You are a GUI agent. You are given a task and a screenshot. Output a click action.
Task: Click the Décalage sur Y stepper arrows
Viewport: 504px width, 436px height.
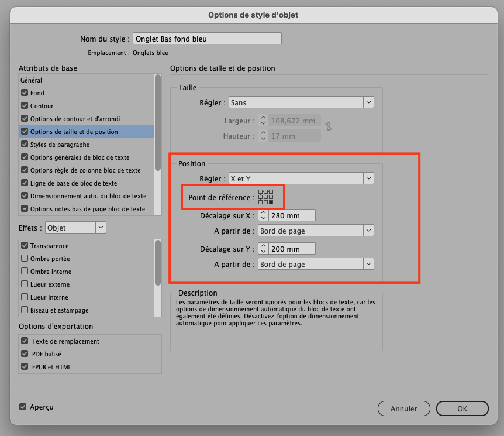pos(263,249)
